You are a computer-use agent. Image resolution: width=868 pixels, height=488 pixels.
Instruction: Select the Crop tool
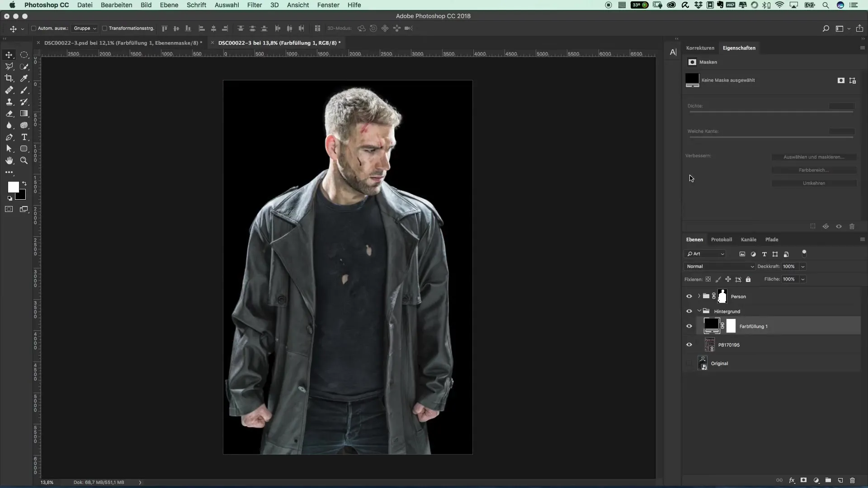point(9,78)
